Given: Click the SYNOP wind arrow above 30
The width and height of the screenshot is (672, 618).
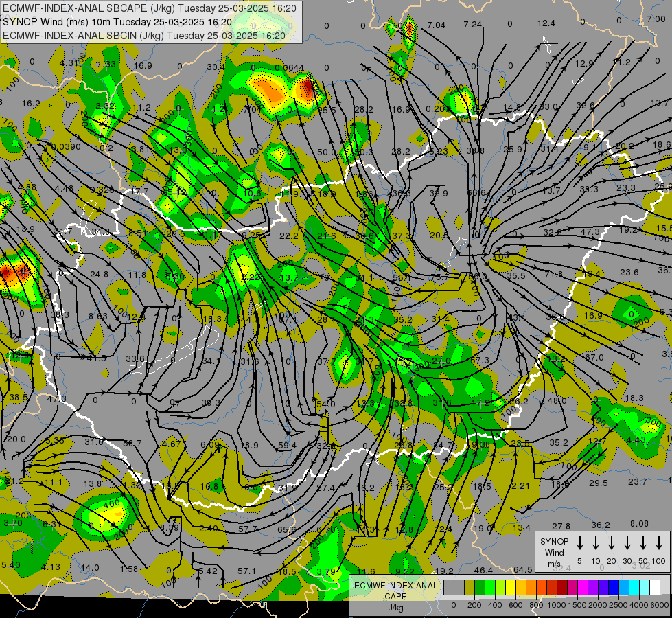Looking at the screenshot, I should (627, 543).
